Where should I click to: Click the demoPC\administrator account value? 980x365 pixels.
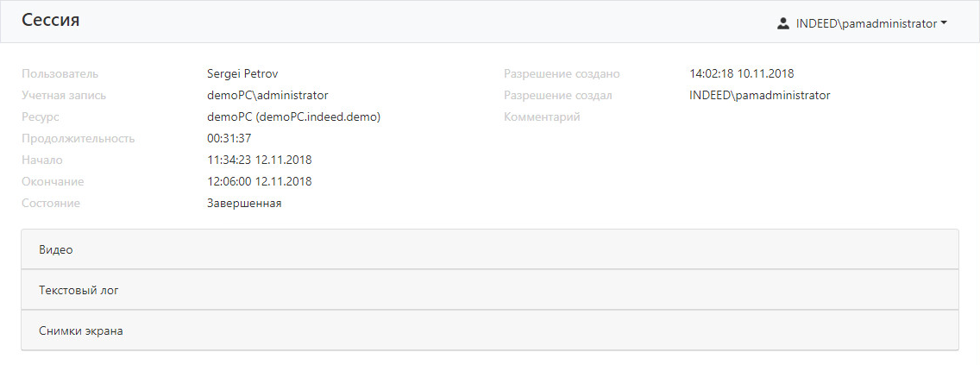(267, 95)
